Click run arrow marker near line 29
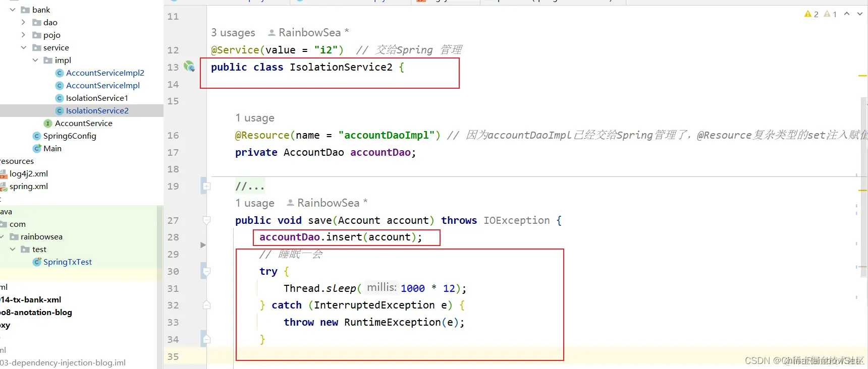Image resolution: width=868 pixels, height=369 pixels. 203,245
